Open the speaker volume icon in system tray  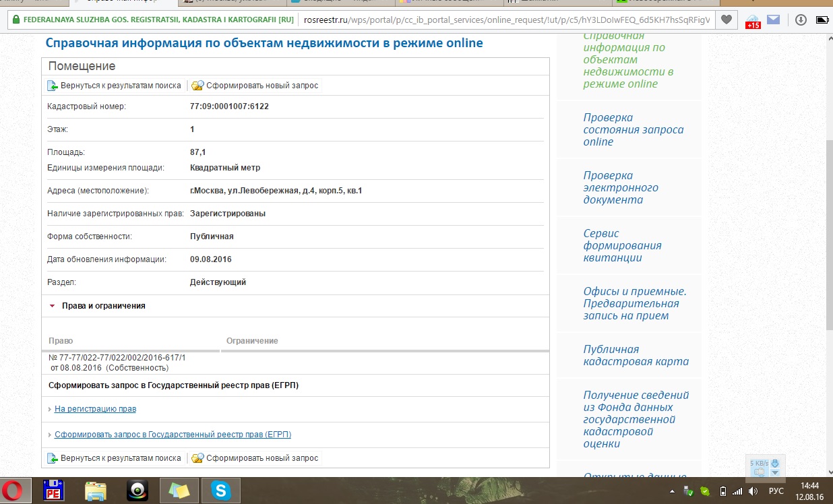[753, 491]
